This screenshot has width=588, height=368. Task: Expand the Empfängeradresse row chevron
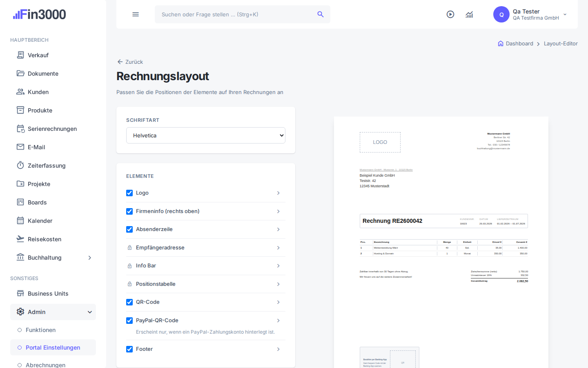(x=278, y=248)
